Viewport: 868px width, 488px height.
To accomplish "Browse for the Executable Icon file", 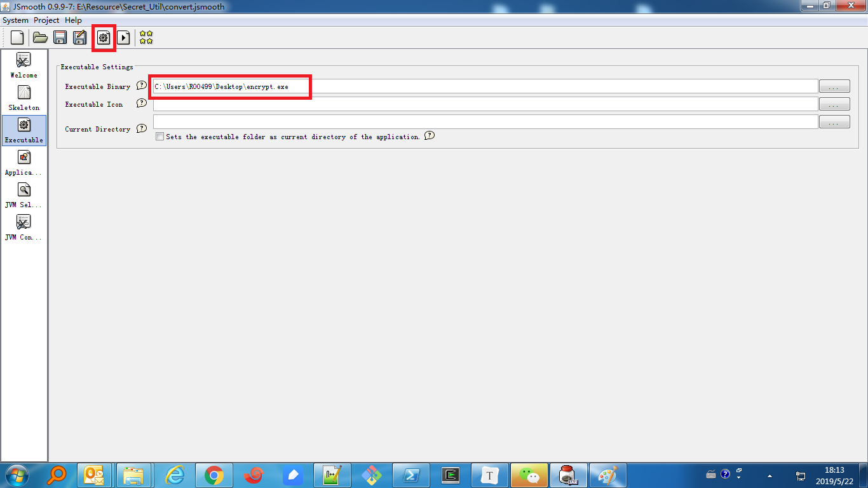I will click(x=834, y=104).
